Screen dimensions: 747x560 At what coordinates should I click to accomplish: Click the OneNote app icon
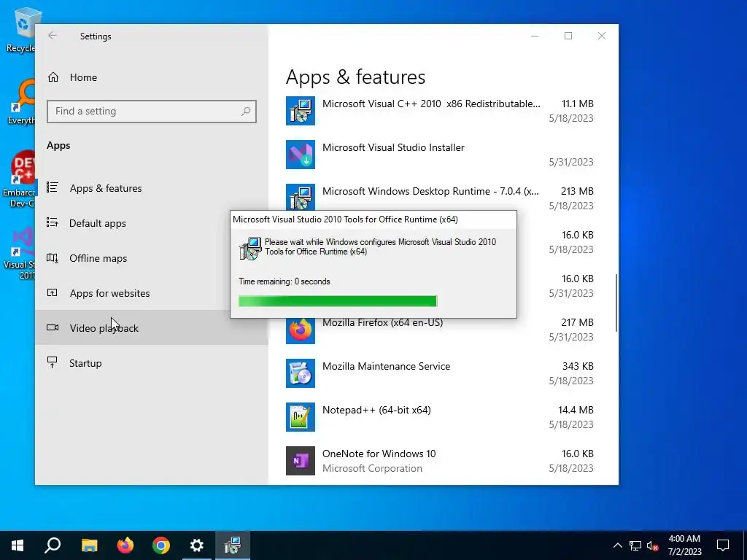click(301, 461)
